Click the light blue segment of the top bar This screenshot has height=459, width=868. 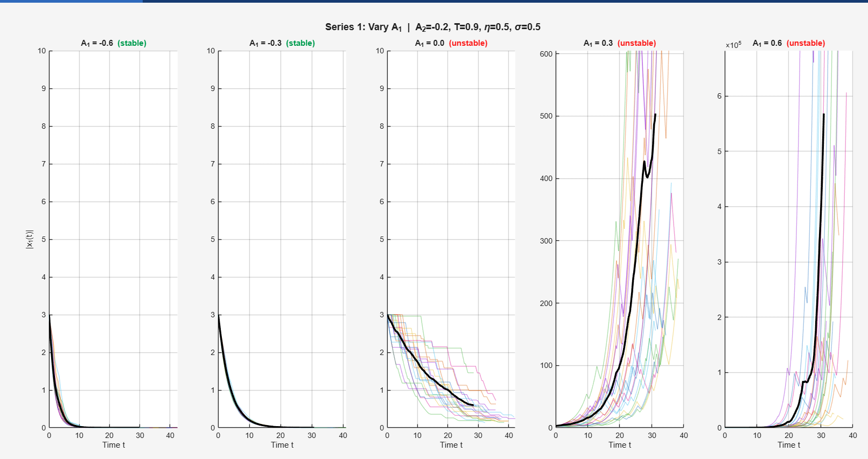tap(71, 1)
